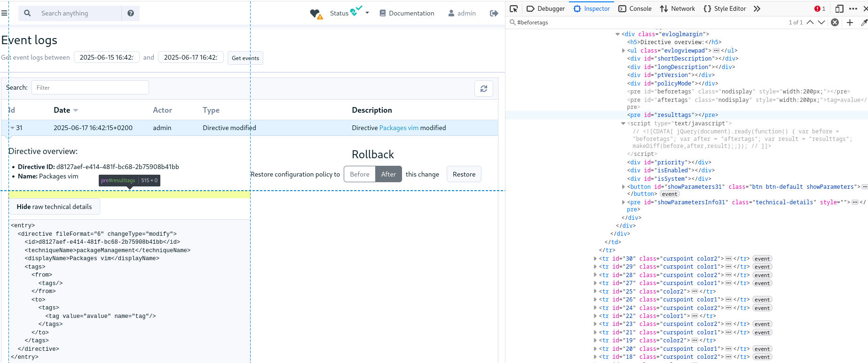Sort by Date column arrow
The image size is (868, 363).
(x=76, y=110)
